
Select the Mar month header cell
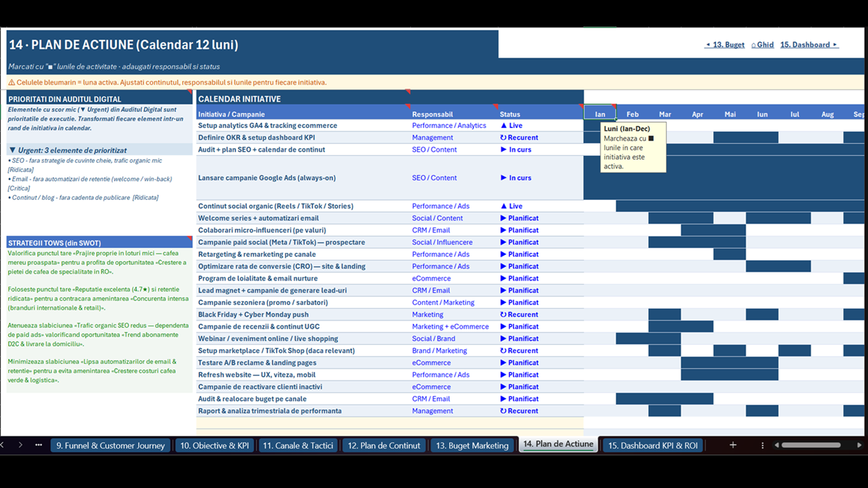click(x=665, y=114)
